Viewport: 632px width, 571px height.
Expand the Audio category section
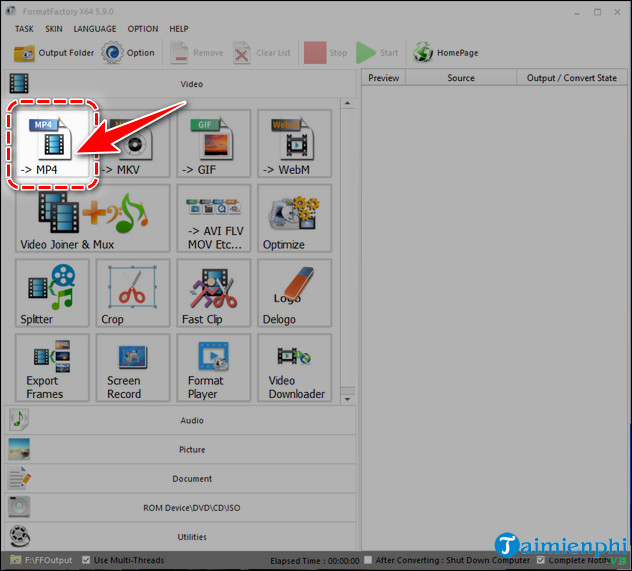click(181, 420)
